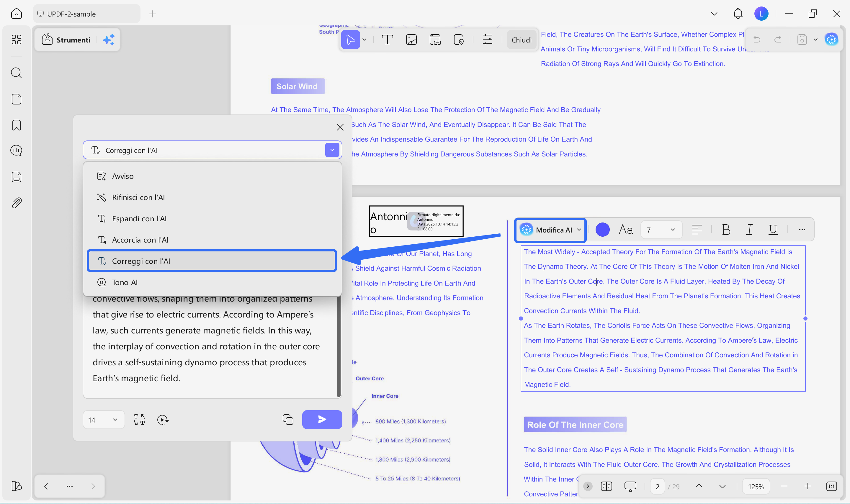Zoom out with minus button
The image size is (850, 504).
[784, 486]
